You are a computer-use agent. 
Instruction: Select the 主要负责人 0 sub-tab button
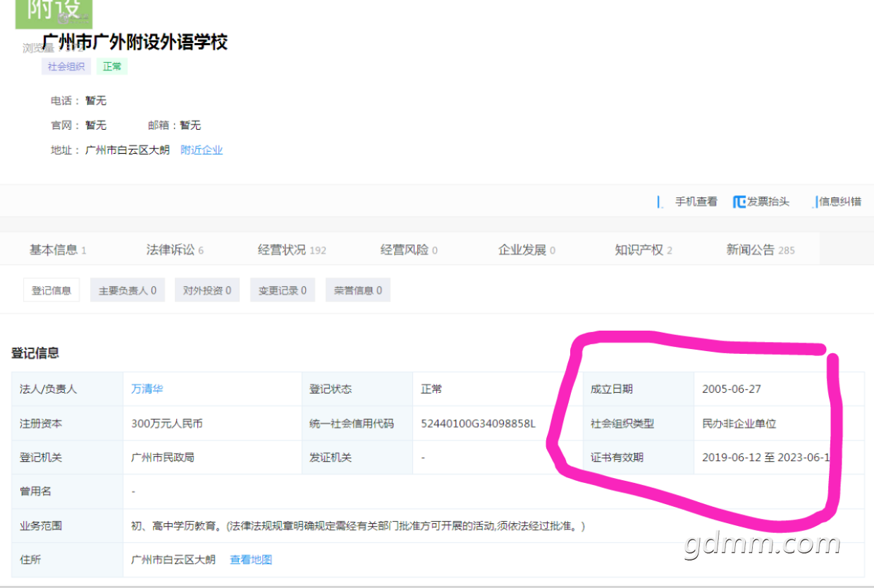(128, 290)
